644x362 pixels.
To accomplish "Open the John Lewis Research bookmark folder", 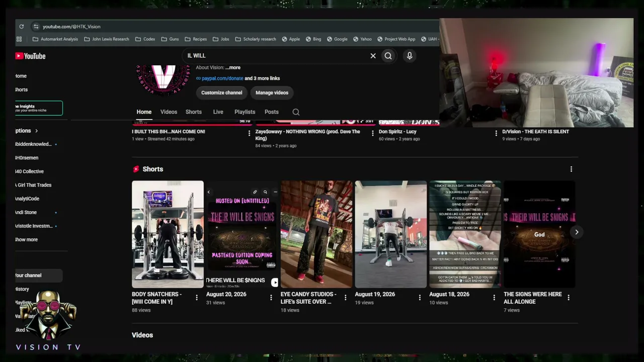I will (106, 39).
